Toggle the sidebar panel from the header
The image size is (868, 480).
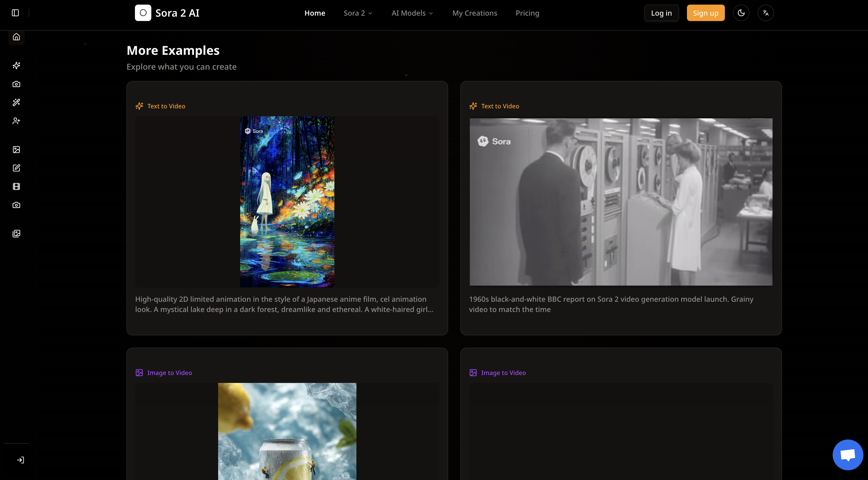[x=15, y=13]
